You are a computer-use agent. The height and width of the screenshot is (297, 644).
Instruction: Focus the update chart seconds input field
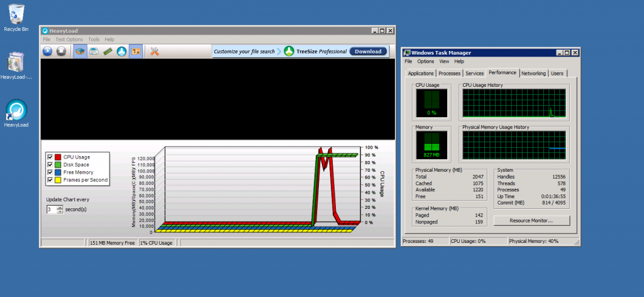tap(52, 210)
